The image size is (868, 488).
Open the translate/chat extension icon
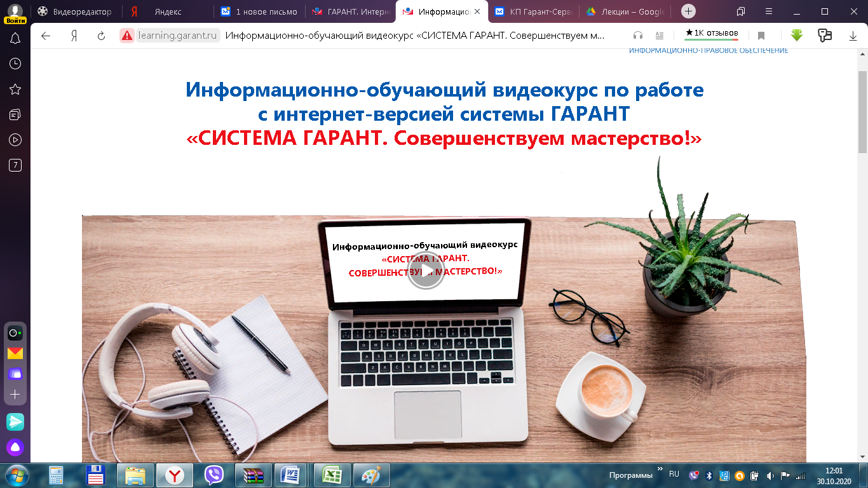coord(825,36)
